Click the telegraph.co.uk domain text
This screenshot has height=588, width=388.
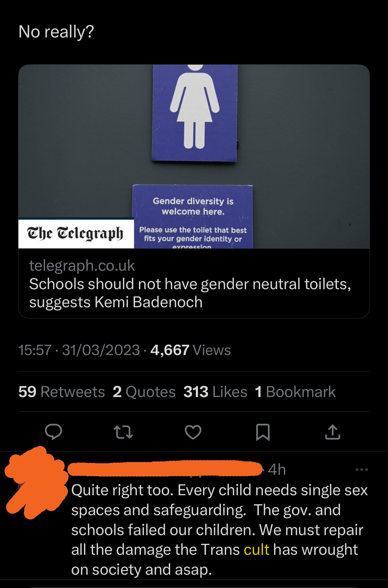click(82, 266)
